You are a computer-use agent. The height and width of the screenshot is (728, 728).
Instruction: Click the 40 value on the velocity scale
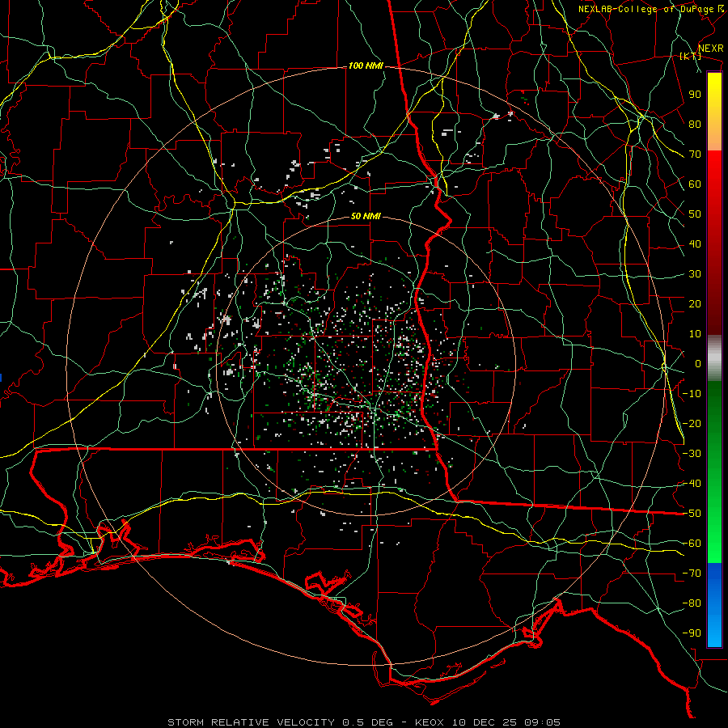(695, 244)
